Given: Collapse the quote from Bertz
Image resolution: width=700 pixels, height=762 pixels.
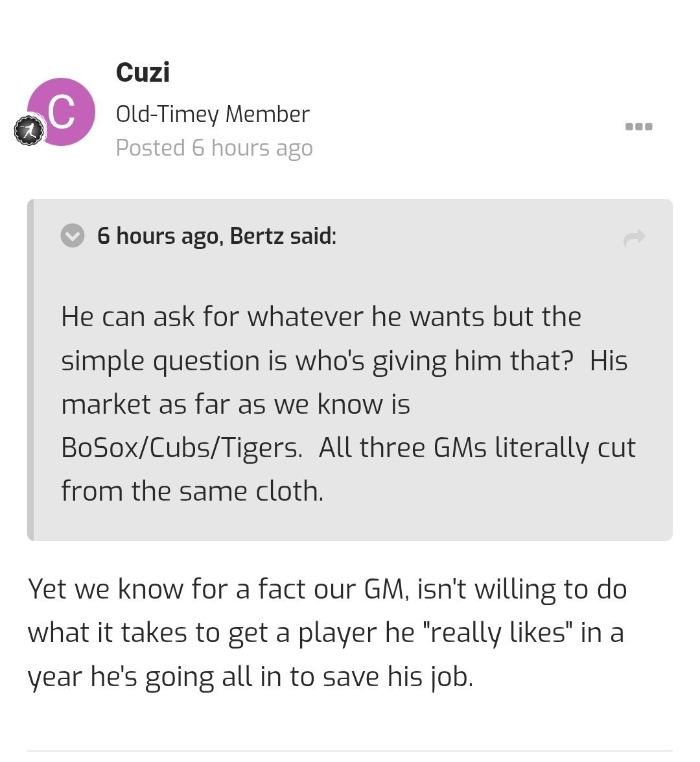Looking at the screenshot, I should (x=73, y=235).
